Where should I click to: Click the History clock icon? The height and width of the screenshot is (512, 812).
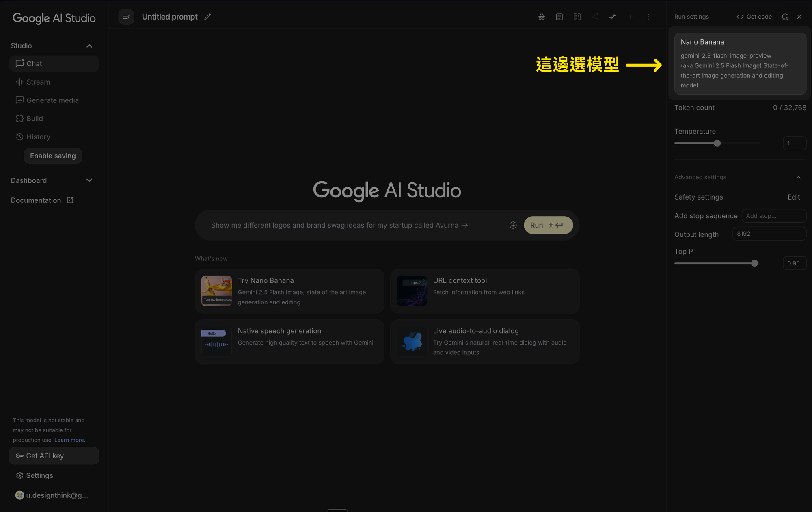(19, 137)
